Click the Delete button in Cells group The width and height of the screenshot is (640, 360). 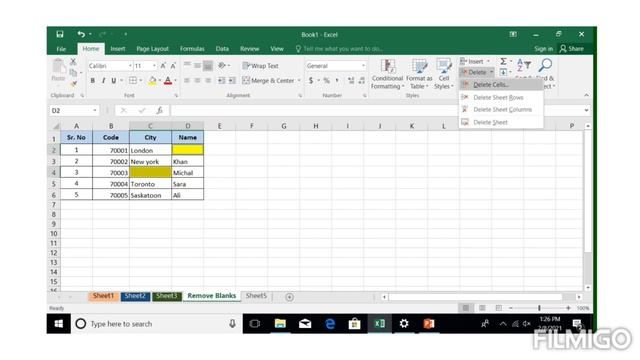473,72
